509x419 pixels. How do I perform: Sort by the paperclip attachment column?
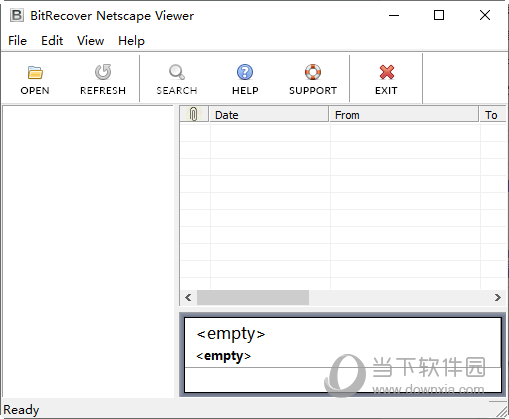[194, 114]
